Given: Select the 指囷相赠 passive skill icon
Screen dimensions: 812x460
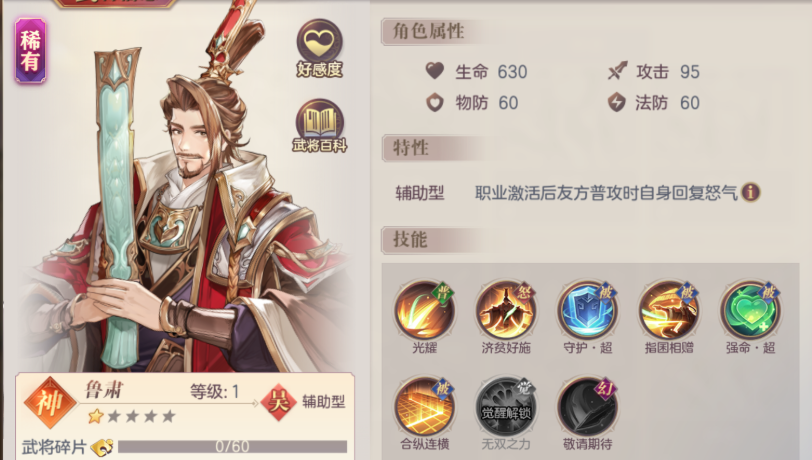Looking at the screenshot, I should point(669,310).
